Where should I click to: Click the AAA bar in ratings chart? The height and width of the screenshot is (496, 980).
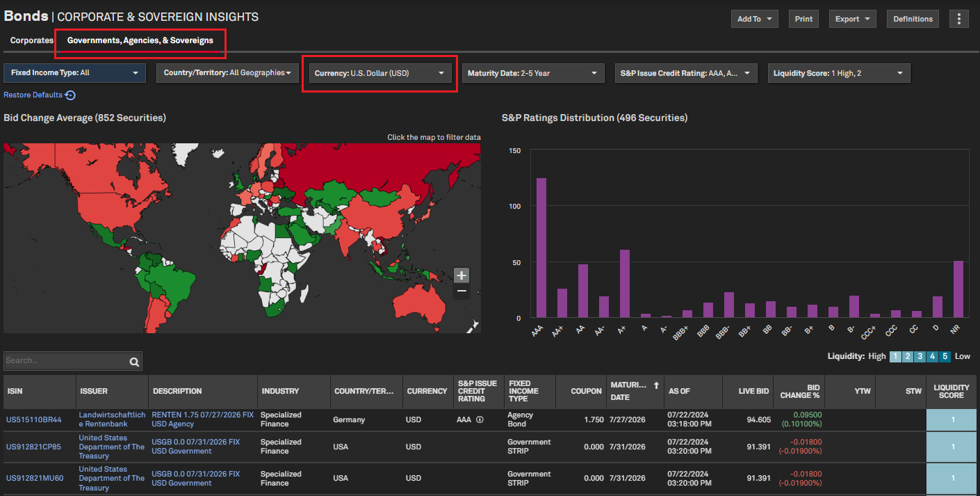click(541, 248)
